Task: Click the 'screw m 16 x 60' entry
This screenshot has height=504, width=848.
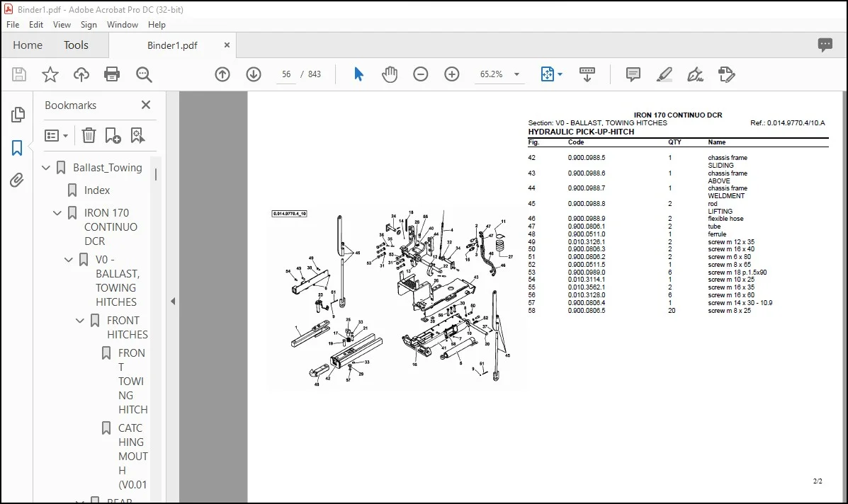Action: pyautogui.click(x=731, y=295)
